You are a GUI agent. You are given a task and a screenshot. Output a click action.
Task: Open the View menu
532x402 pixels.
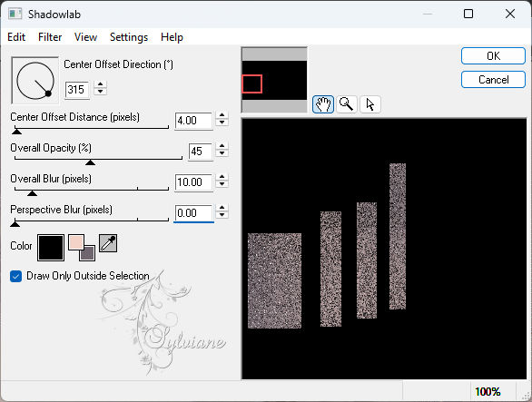[85, 37]
